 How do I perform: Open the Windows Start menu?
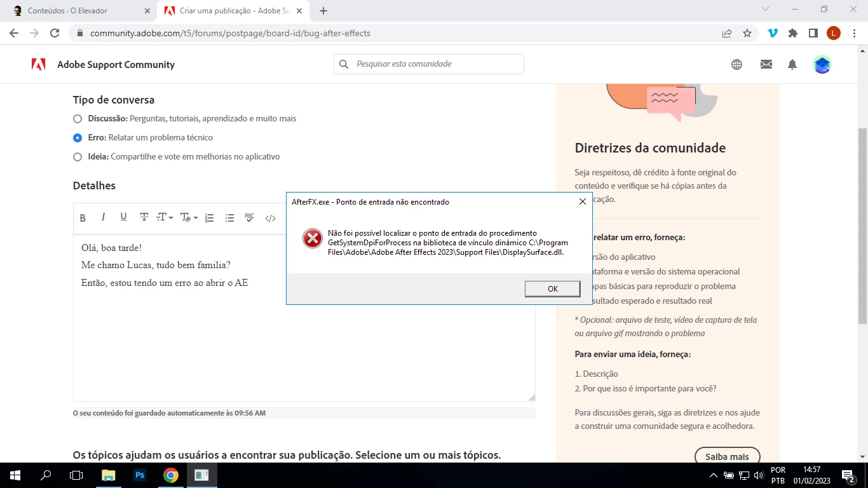click(x=15, y=475)
